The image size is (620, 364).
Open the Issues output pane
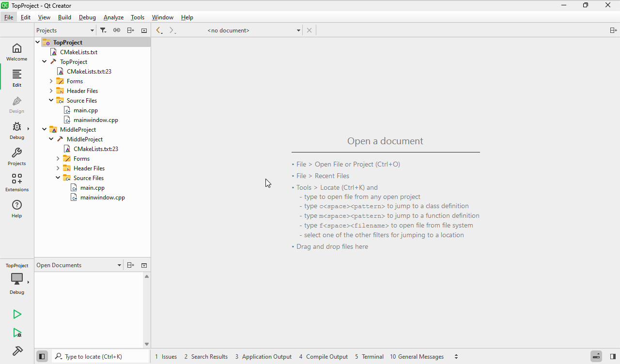point(166,357)
